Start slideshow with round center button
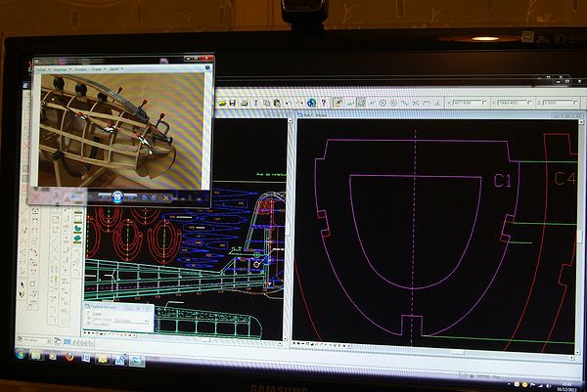Image resolution: width=587 pixels, height=392 pixels. (x=117, y=196)
